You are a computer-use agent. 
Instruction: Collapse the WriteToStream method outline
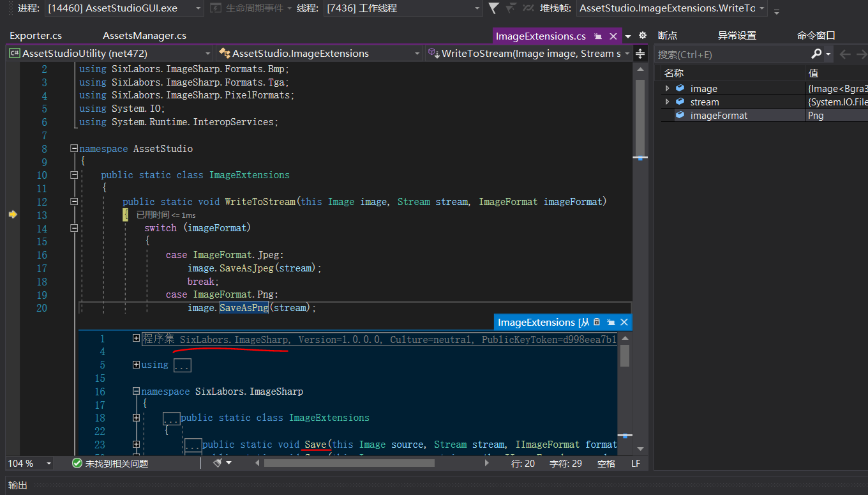pos(74,202)
